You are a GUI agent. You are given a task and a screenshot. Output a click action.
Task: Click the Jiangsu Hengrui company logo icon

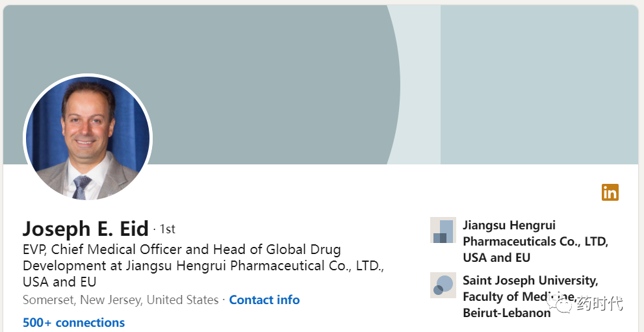tap(443, 230)
